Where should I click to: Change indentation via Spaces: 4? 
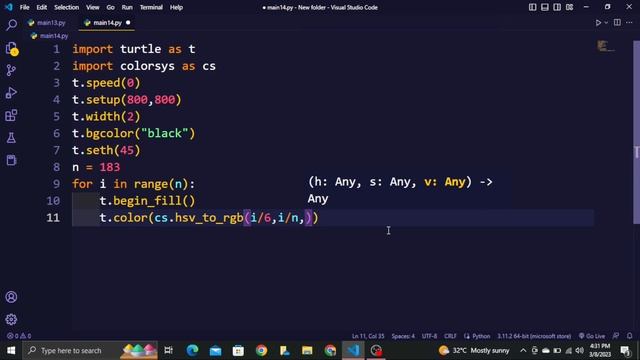pos(403,336)
